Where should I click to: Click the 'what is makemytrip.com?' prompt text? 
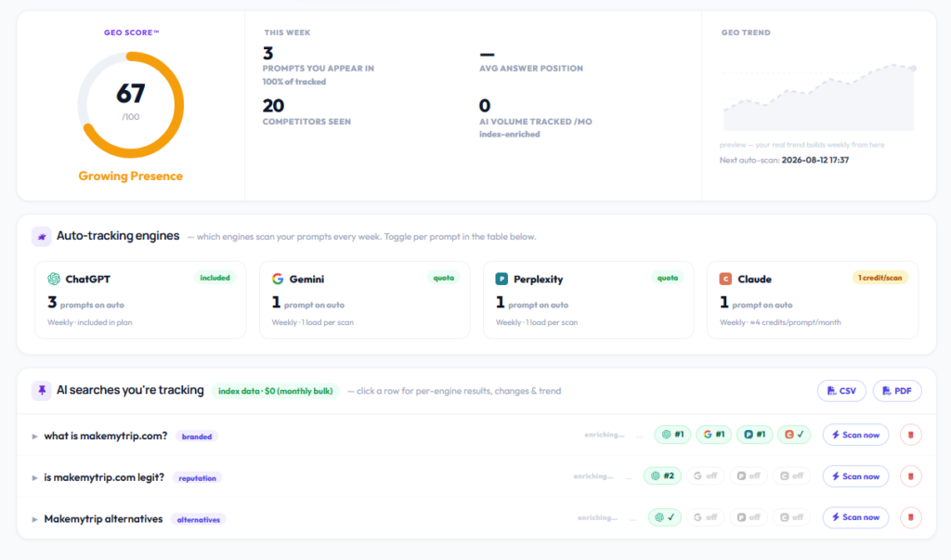tap(106, 436)
